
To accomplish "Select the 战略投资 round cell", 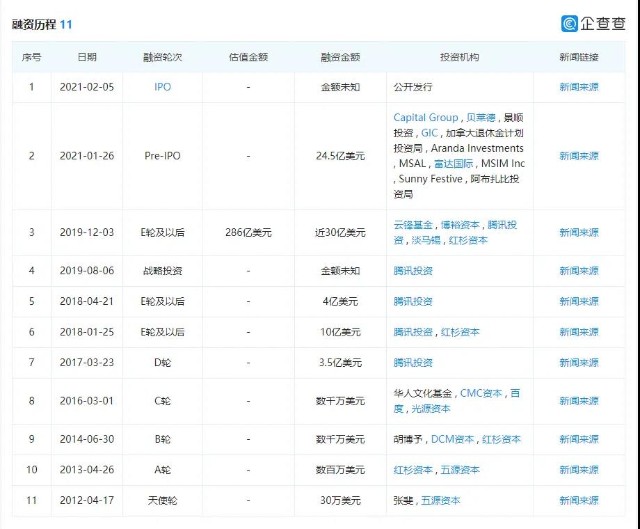I will (162, 271).
